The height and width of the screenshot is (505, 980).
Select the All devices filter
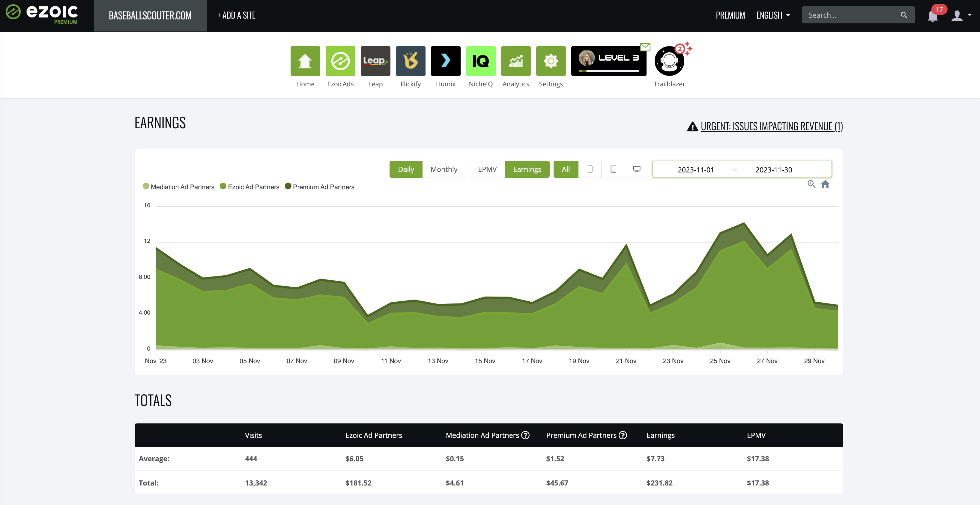click(566, 169)
